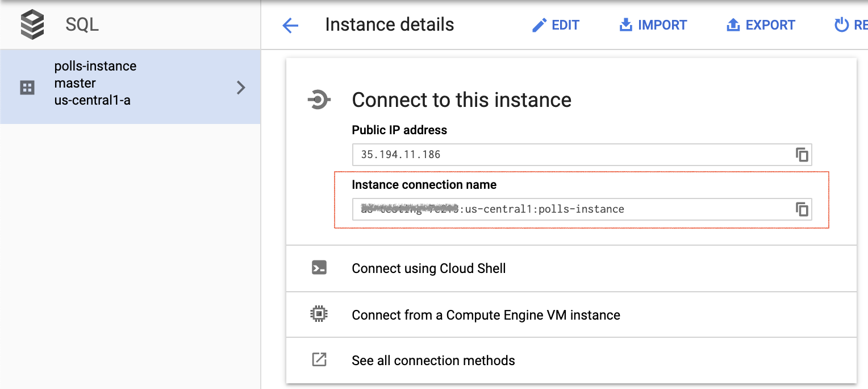Viewport: 868px width, 389px height.
Task: Click the Cloud Shell terminal icon
Action: pos(319,268)
